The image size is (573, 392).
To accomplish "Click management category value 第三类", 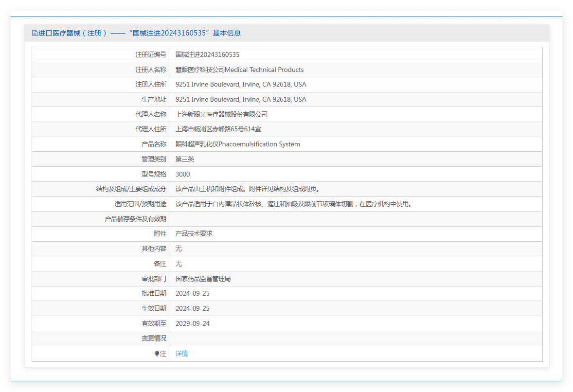I will pyautogui.click(x=185, y=160).
